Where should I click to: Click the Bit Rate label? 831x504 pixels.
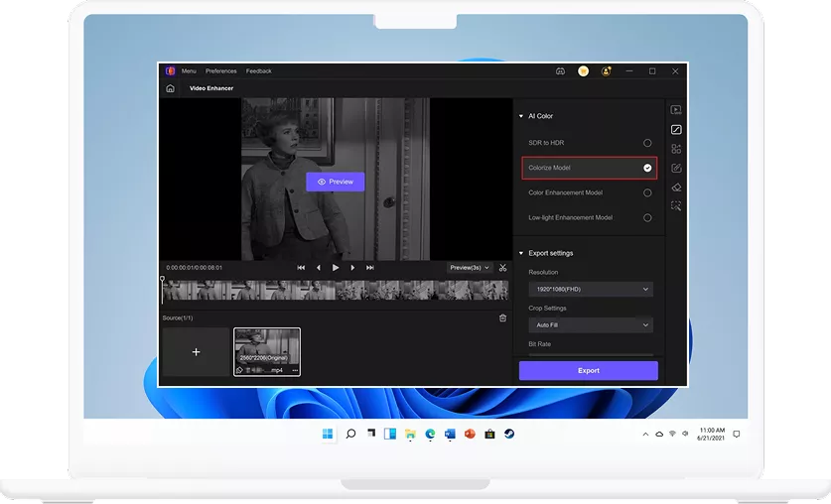coord(539,344)
